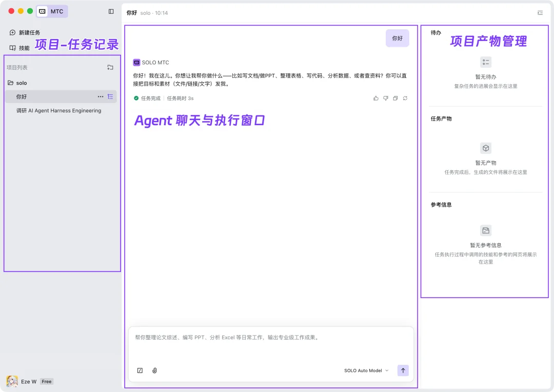554x392 pixels.
Task: Give a thumbs up to the assistant reply
Action: pyautogui.click(x=376, y=98)
